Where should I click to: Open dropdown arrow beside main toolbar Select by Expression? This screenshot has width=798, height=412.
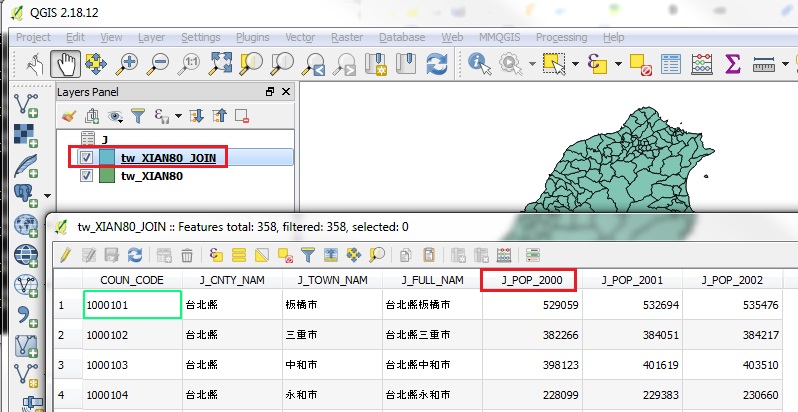coord(618,64)
